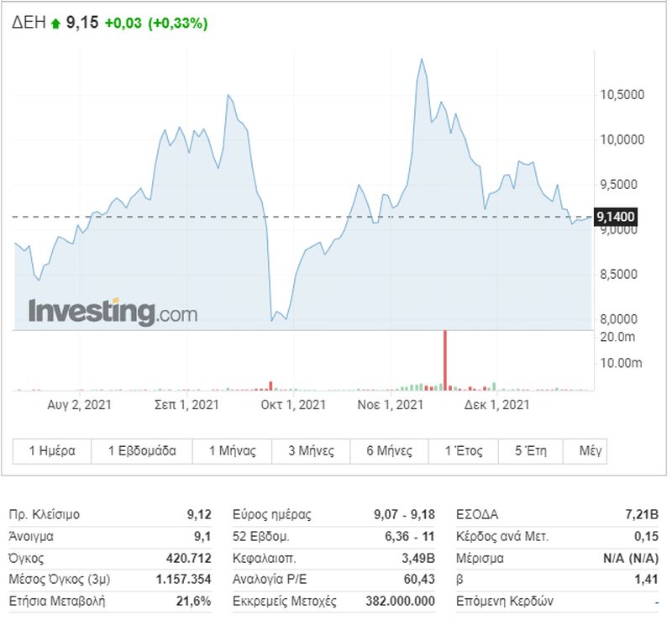Click the shares value 382.000.000
The height and width of the screenshot is (620, 672).
pos(401,602)
